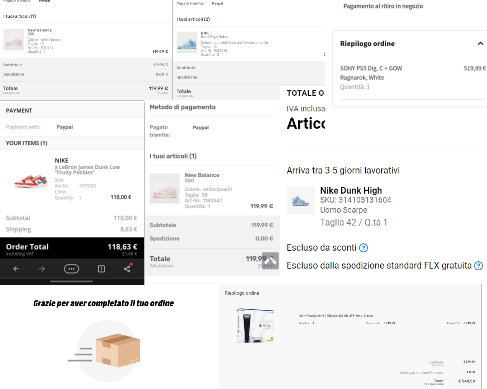
Task: Click Totale label in top-left receipt
Action: [x=10, y=88]
